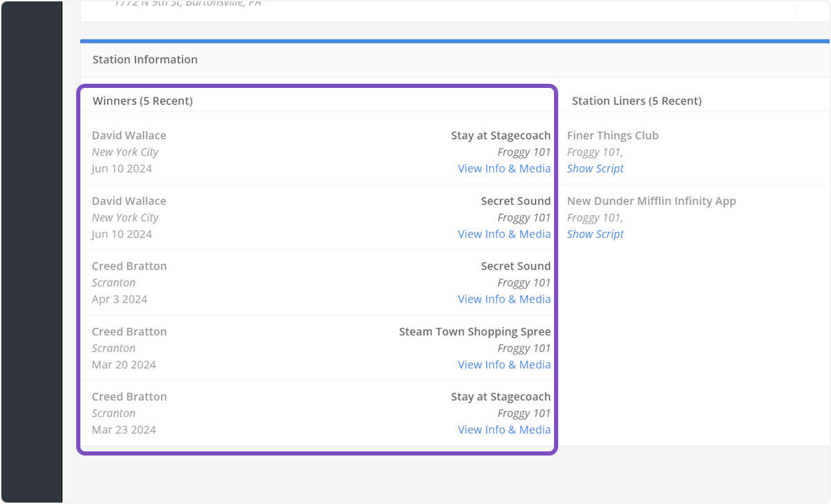831x504 pixels.
Task: Select the Station Liners (5 Recent) heading
Action: coord(636,101)
